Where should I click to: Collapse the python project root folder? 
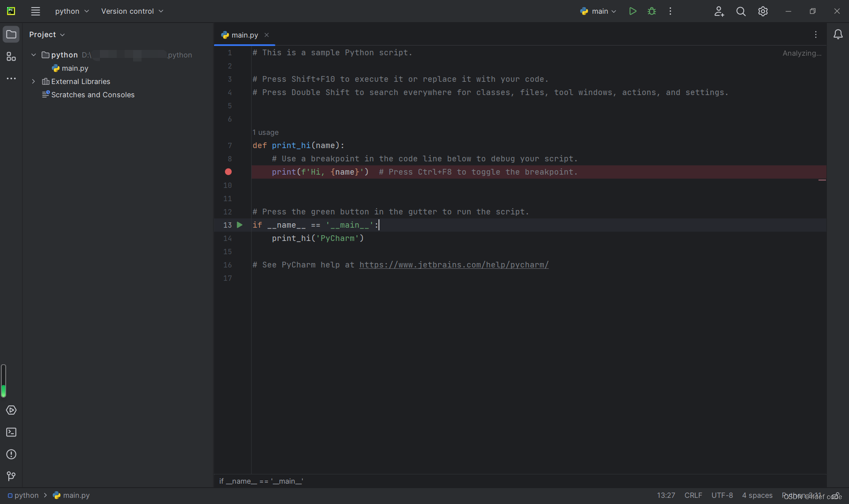click(x=33, y=55)
